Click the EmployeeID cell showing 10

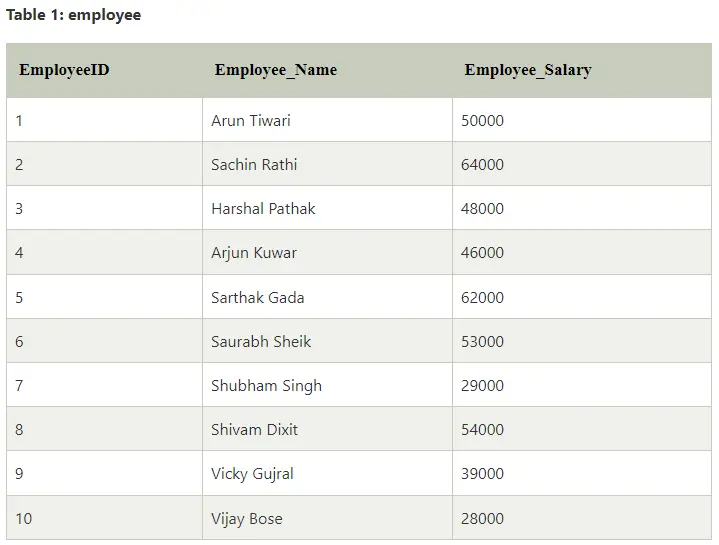105,517
